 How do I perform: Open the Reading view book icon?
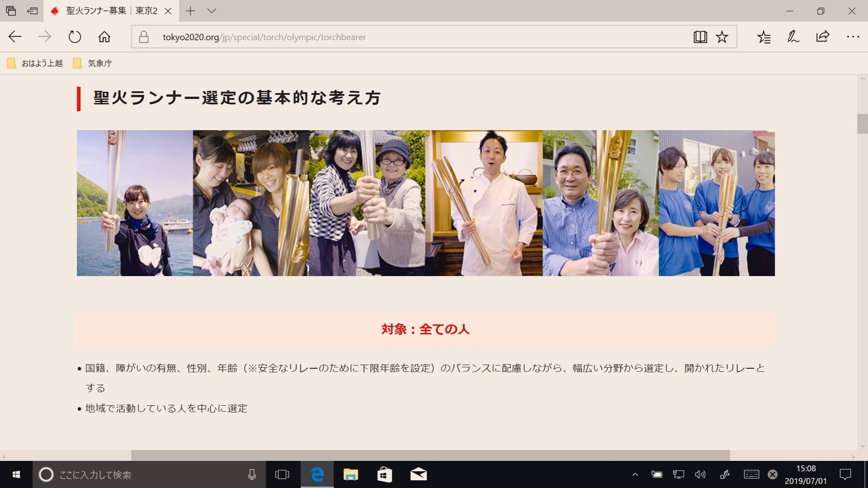700,37
